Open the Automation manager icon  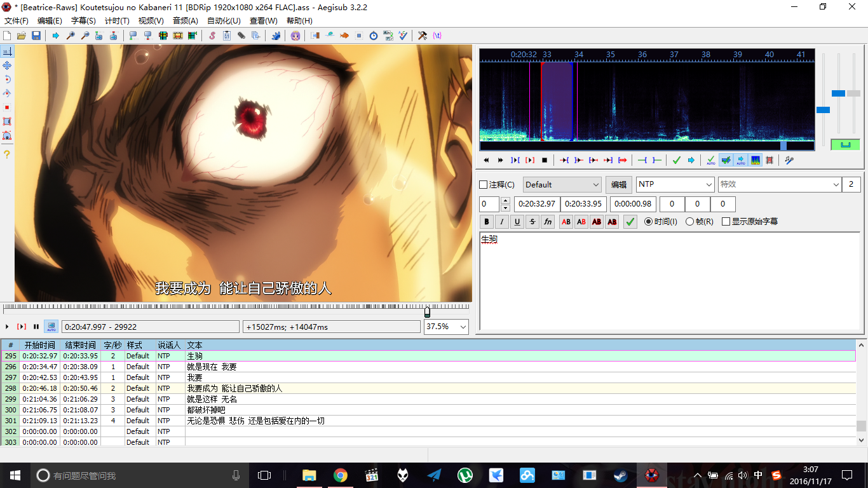point(276,36)
